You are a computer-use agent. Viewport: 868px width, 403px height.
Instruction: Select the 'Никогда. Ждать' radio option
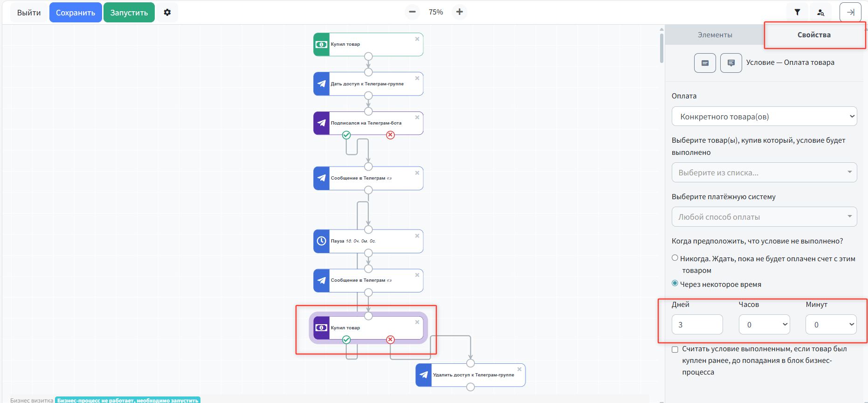point(675,258)
